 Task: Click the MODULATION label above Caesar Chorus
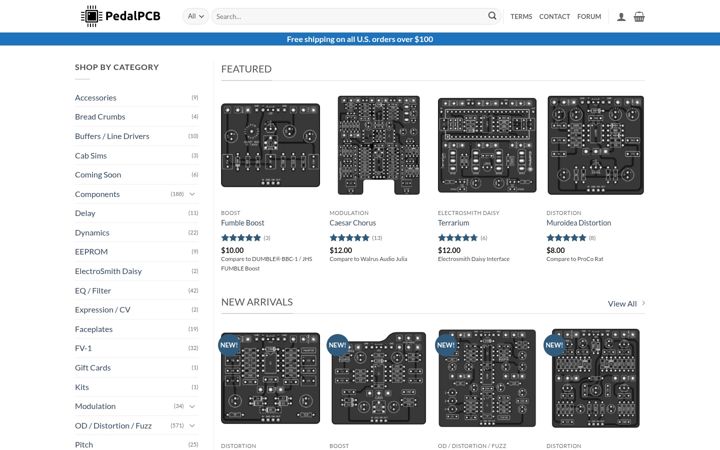click(349, 213)
